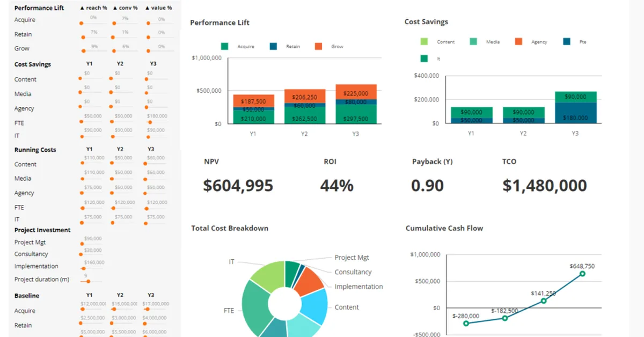Click the Performance Lift panel title
The height and width of the screenshot is (337, 644).
[x=219, y=23]
